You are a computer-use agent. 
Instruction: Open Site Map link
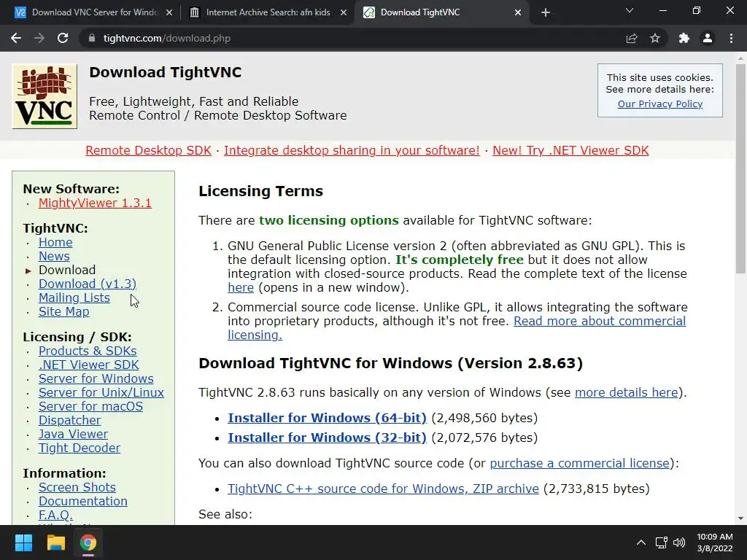64,311
